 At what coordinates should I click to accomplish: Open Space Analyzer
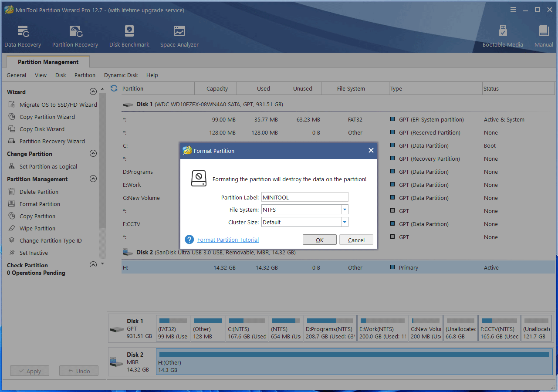coord(179,36)
